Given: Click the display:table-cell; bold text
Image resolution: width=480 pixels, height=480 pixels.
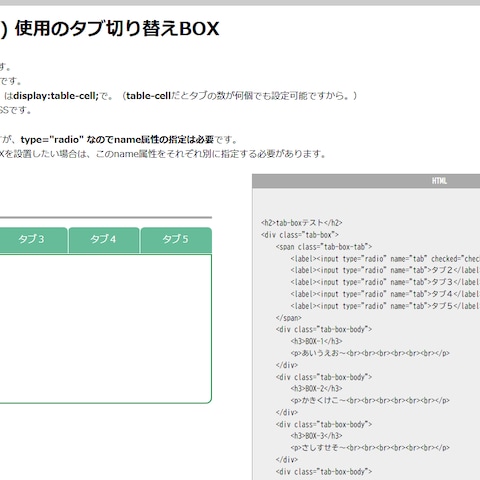Looking at the screenshot, I should click(56, 96).
